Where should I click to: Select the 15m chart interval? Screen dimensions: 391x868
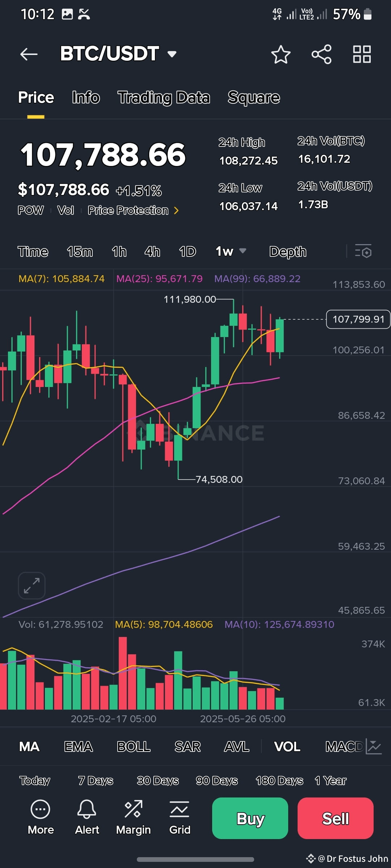click(x=80, y=251)
